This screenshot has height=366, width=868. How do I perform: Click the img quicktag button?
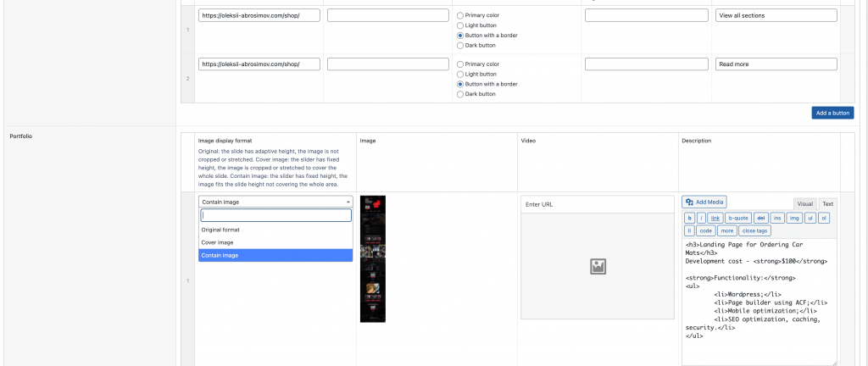coord(795,219)
